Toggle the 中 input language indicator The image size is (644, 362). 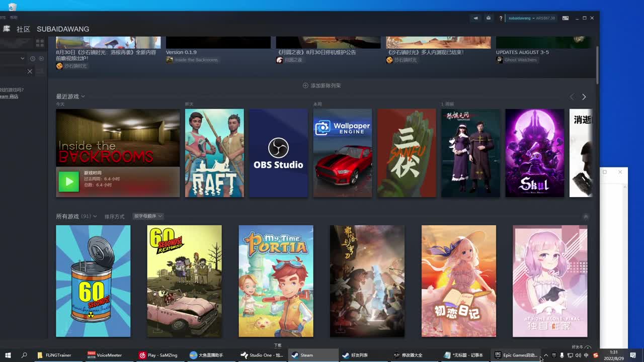click(586, 355)
